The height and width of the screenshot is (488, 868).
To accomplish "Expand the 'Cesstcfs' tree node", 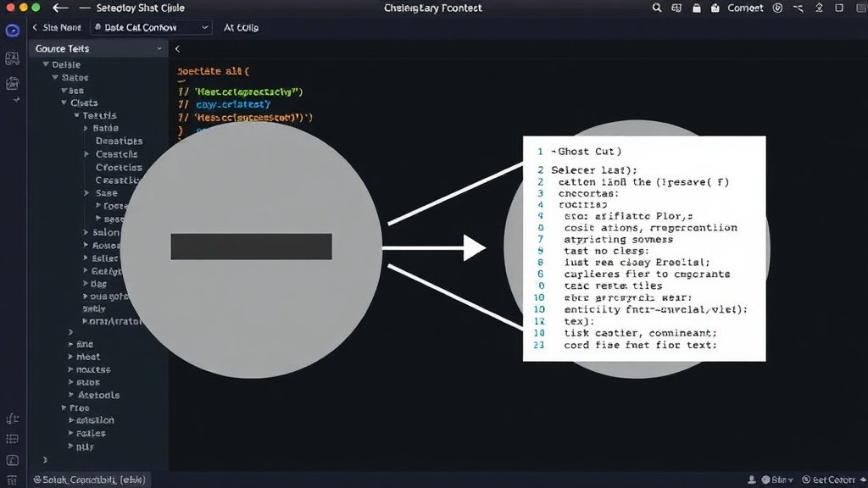I will coord(86,154).
